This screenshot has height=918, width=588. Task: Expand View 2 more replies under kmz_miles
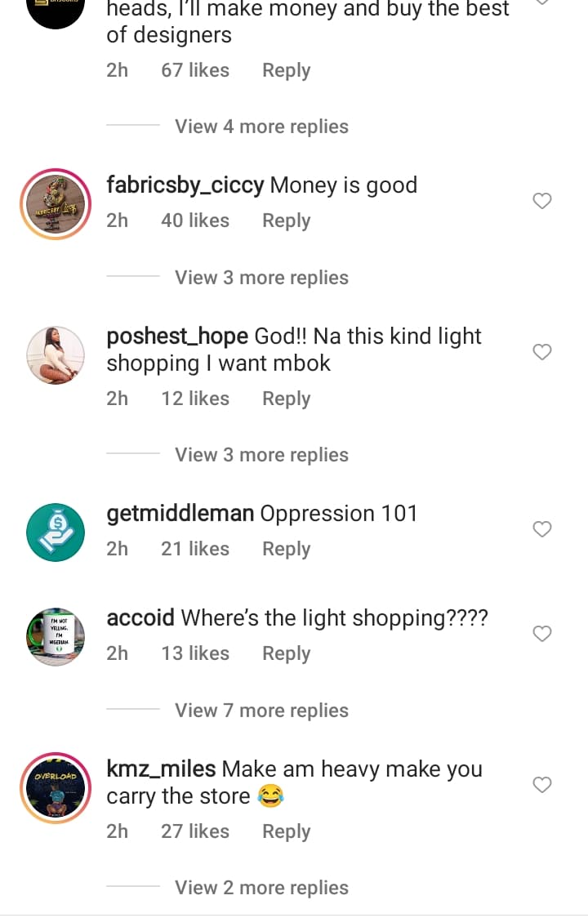tap(261, 888)
